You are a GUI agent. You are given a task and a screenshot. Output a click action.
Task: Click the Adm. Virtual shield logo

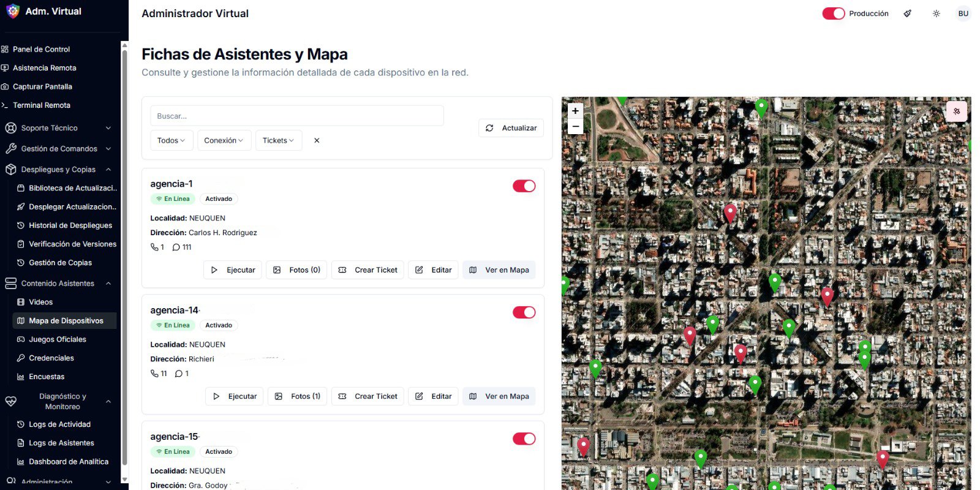(x=12, y=11)
